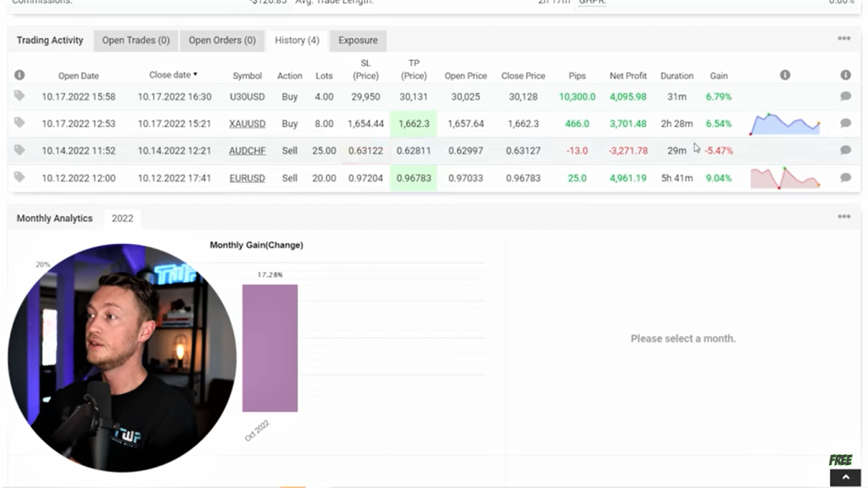The image size is (868, 488).
Task: Click the scroll-to-top arrow button
Action: point(844,478)
